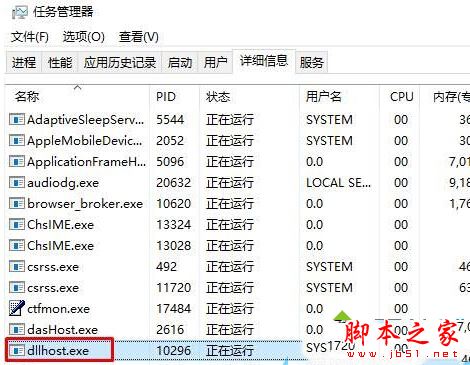470x365 pixels.
Task: Click 正在运行 status in ctfmon.exe row
Action: point(230,309)
